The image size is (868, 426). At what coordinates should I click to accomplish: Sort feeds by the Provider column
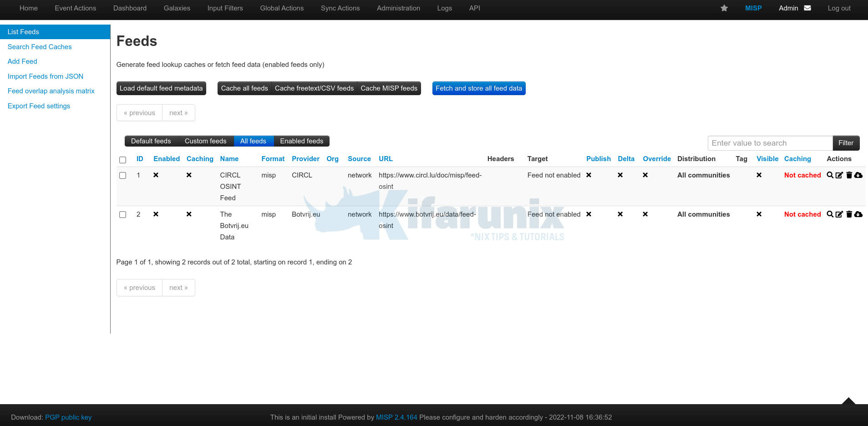point(305,159)
